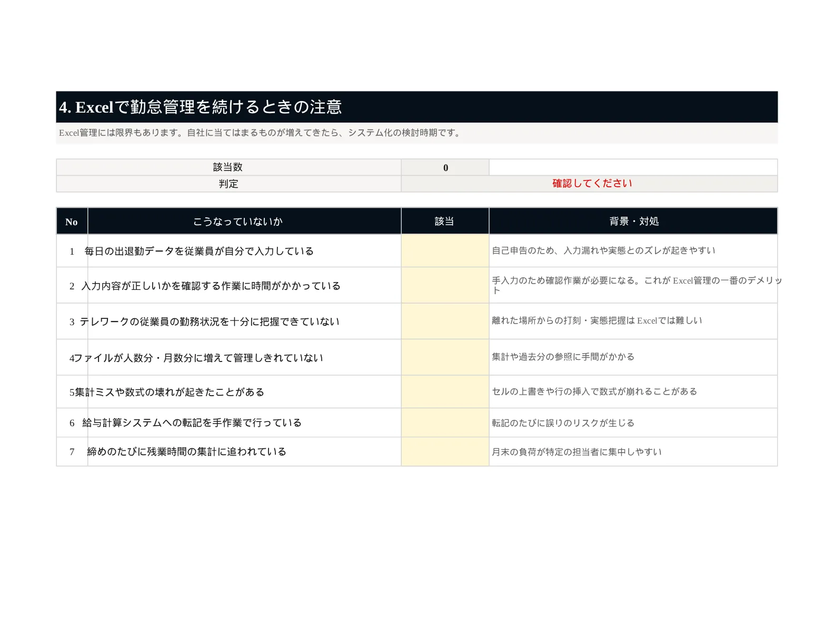Select the 該当 cell for row 4
This screenshot has height=644, width=834.
click(445, 357)
